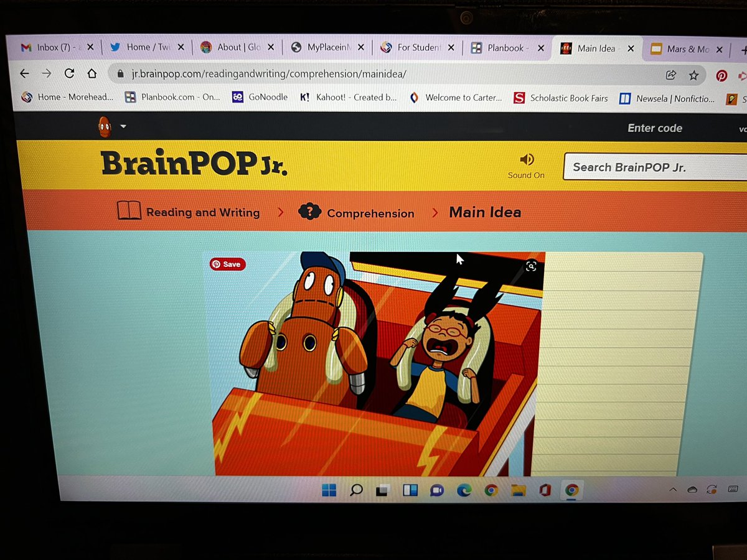Open the Kahoot! bookmark
747x560 pixels.
tap(348, 98)
